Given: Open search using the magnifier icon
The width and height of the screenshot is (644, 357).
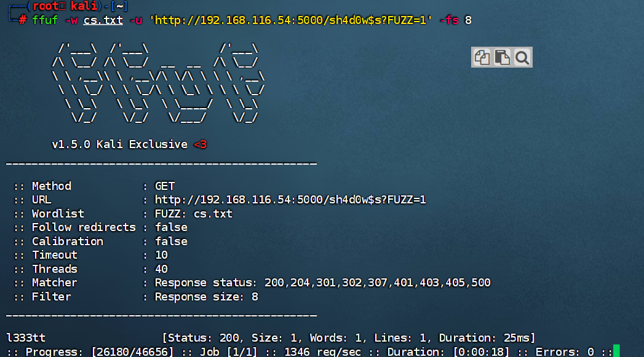Looking at the screenshot, I should pyautogui.click(x=522, y=57).
